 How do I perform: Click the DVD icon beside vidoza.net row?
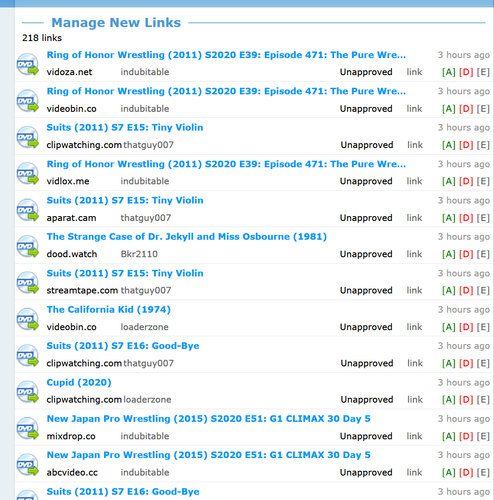coord(28,64)
